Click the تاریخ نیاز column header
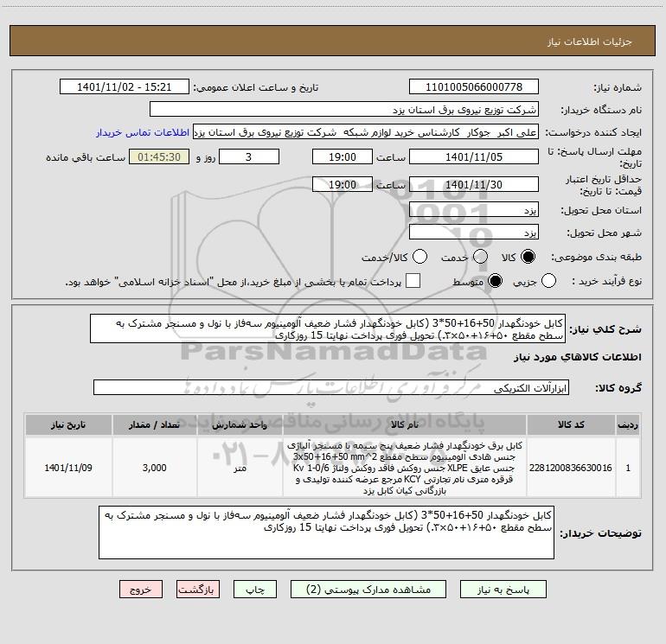The image size is (666, 644). point(68,424)
